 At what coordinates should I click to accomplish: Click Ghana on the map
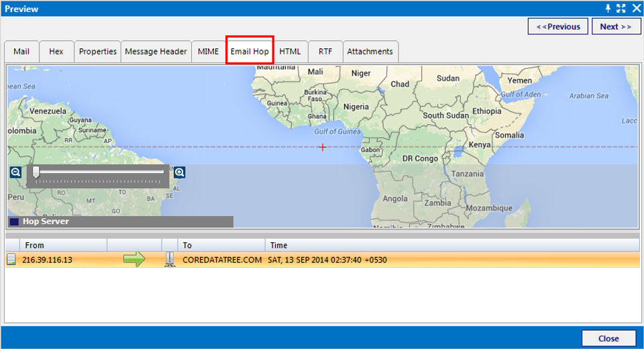(317, 116)
